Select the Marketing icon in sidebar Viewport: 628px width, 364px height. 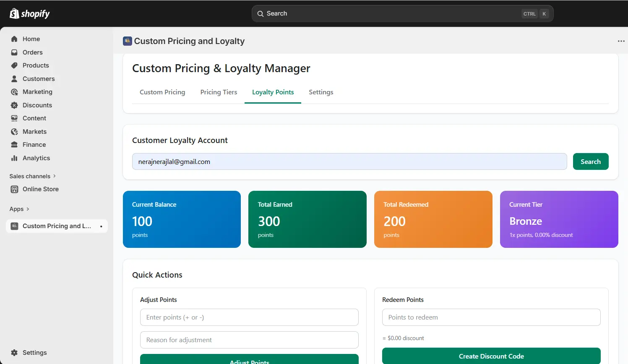14,92
